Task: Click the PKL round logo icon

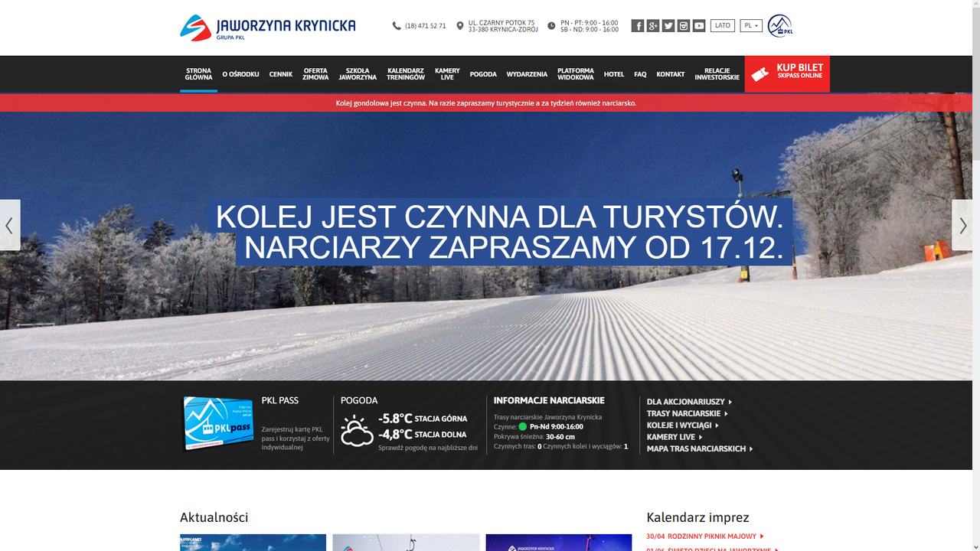Action: click(x=780, y=26)
